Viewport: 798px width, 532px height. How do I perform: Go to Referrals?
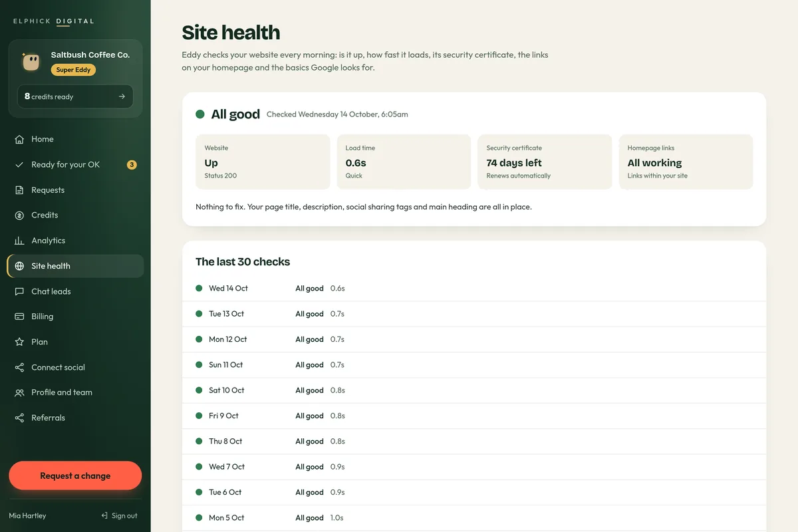75,418
